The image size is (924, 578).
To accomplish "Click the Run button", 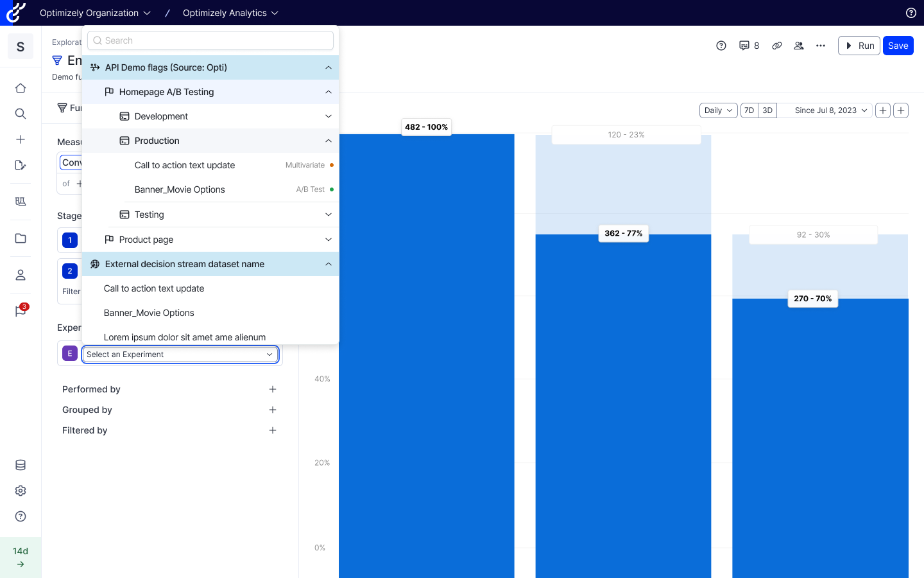I will coord(859,46).
